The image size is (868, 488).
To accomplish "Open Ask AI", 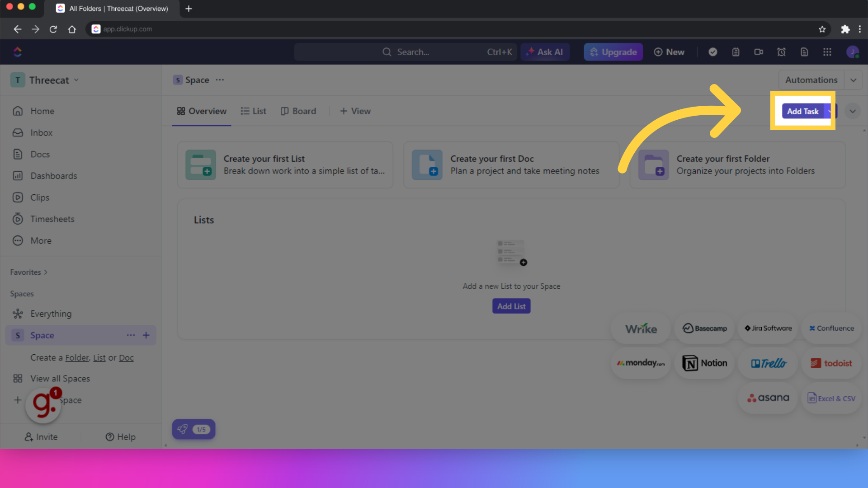I will [x=545, y=52].
